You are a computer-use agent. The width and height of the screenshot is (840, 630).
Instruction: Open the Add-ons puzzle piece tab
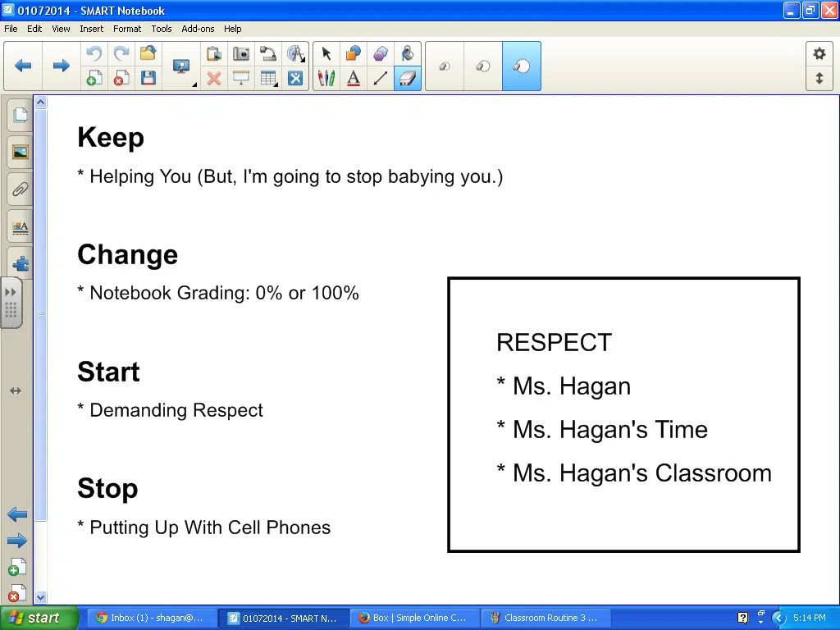(x=20, y=263)
